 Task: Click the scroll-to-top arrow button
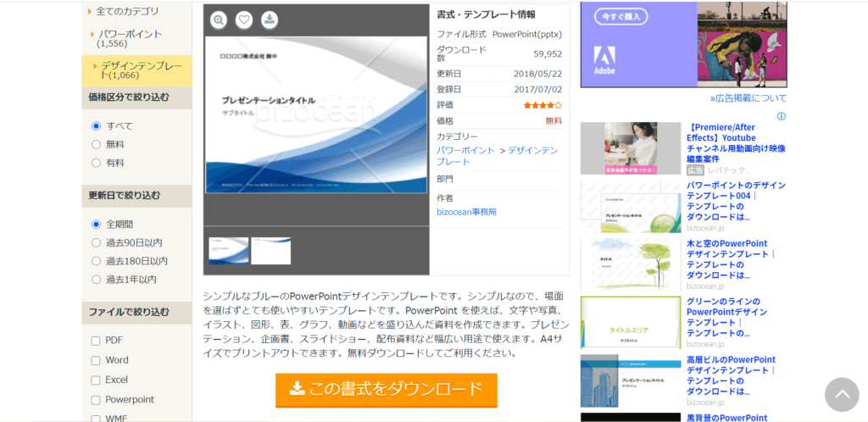click(x=842, y=394)
